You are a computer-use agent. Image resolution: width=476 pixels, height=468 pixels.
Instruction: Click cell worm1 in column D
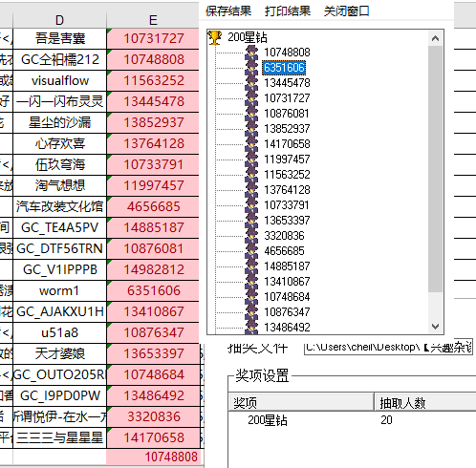pyautogui.click(x=59, y=290)
